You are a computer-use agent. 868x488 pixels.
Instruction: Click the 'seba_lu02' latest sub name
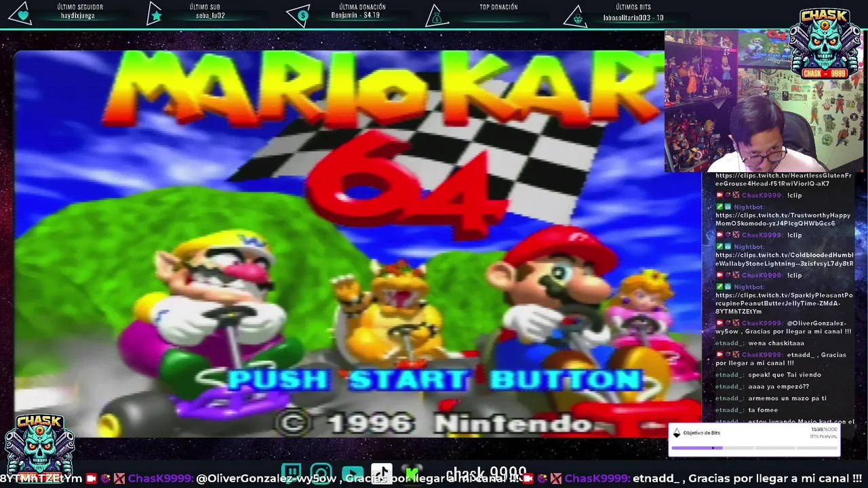[x=210, y=16]
